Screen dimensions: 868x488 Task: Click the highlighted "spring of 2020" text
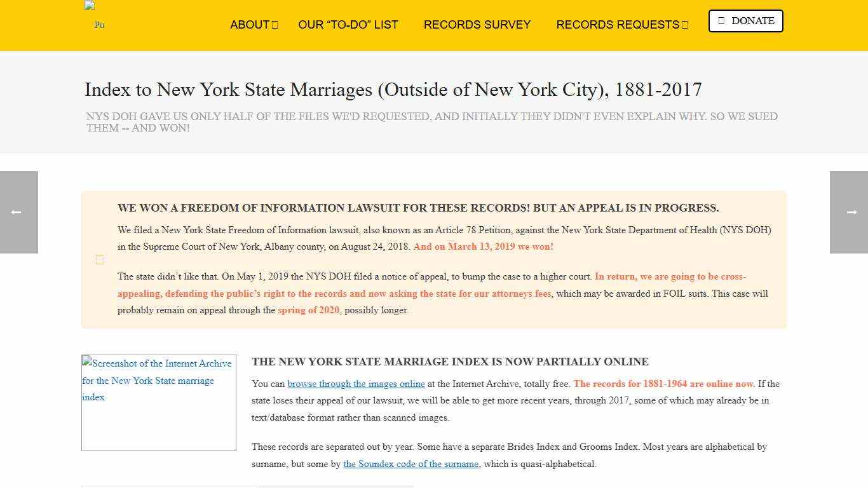click(308, 310)
